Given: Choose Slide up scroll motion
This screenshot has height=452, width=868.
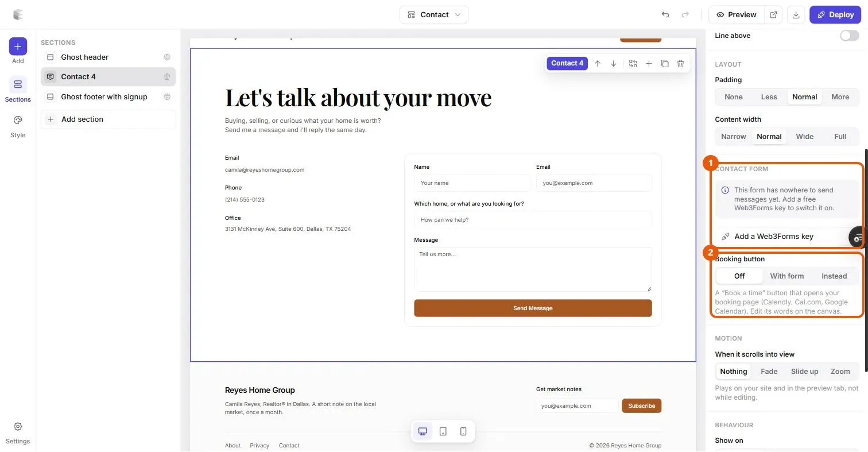Looking at the screenshot, I should coord(804,372).
